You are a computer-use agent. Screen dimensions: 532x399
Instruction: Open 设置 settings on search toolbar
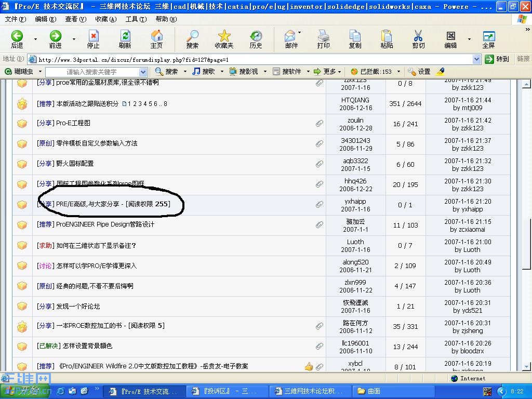419,72
